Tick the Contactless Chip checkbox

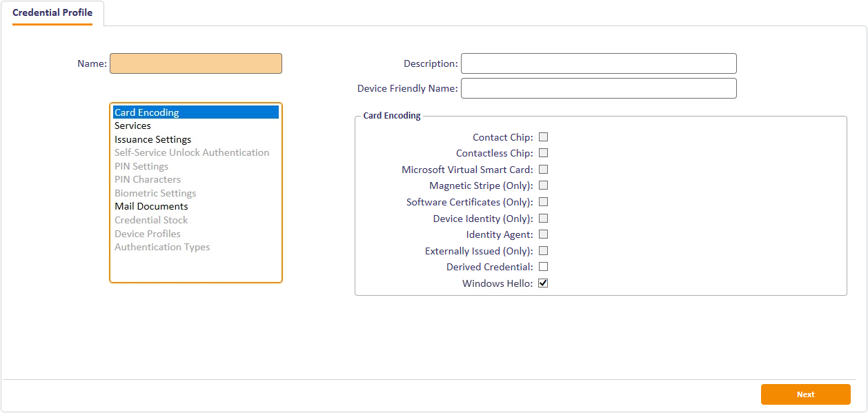543,153
